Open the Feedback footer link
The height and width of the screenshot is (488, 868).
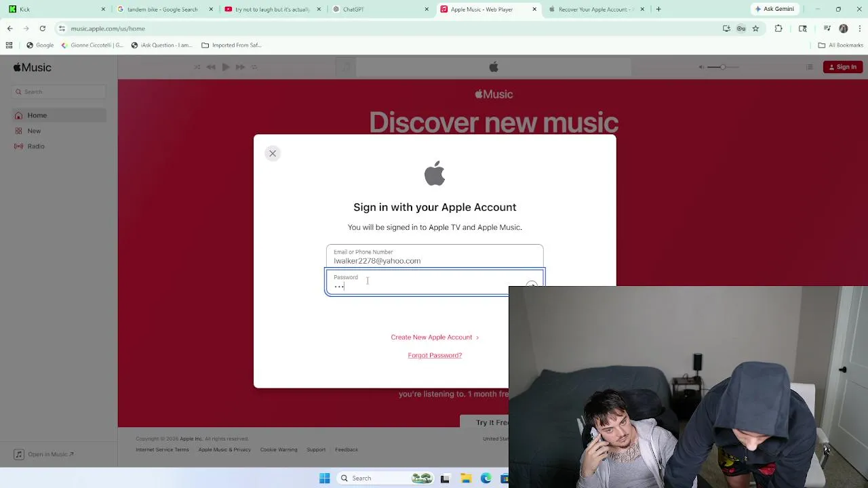347,449
